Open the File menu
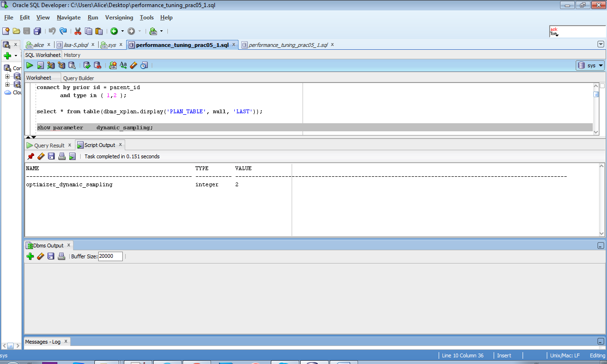This screenshot has height=364, width=607. point(9,18)
